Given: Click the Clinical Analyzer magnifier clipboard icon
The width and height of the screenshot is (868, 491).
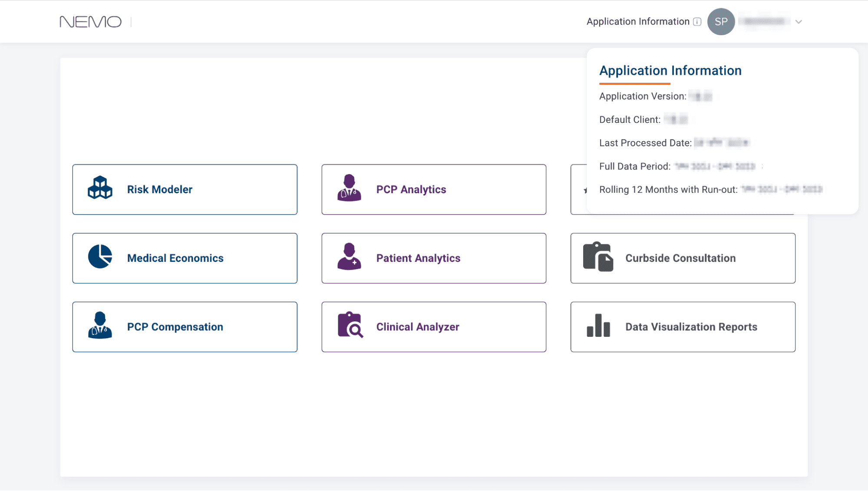Looking at the screenshot, I should click(350, 325).
